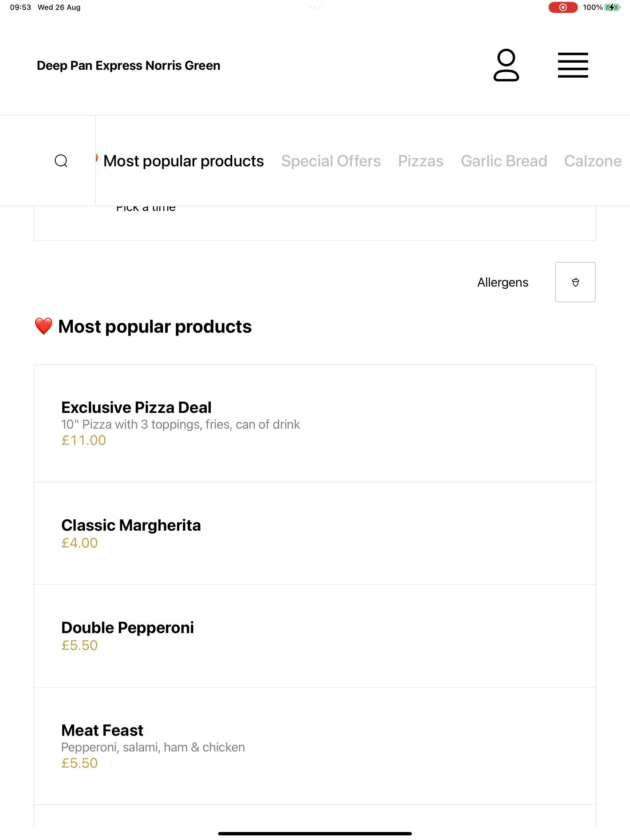The width and height of the screenshot is (630, 840).
Task: Tap the red screen recording indicator
Action: pyautogui.click(x=563, y=7)
